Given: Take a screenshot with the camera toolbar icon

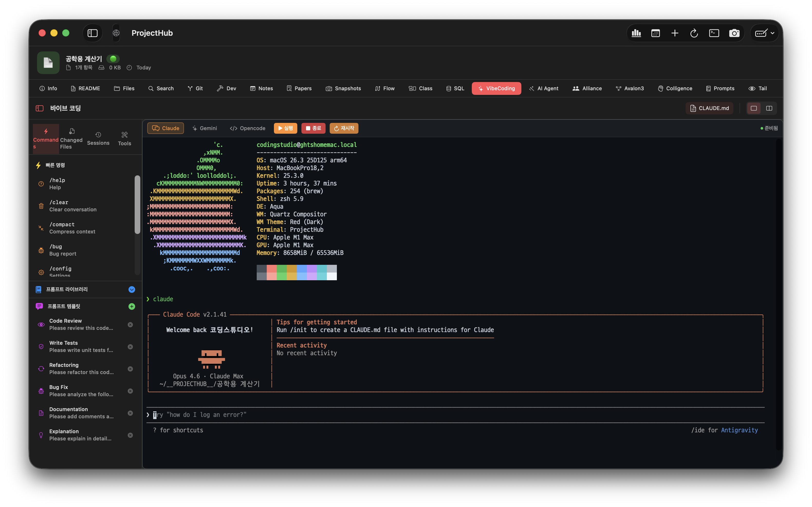Looking at the screenshot, I should [734, 33].
